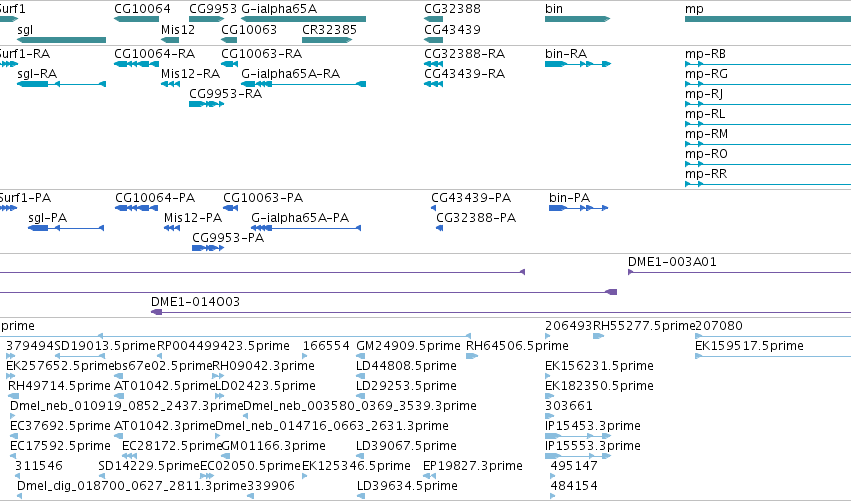Viewport: 851px width, 501px height.
Task: Select EST EK156231.5prime
Action: 599,366
